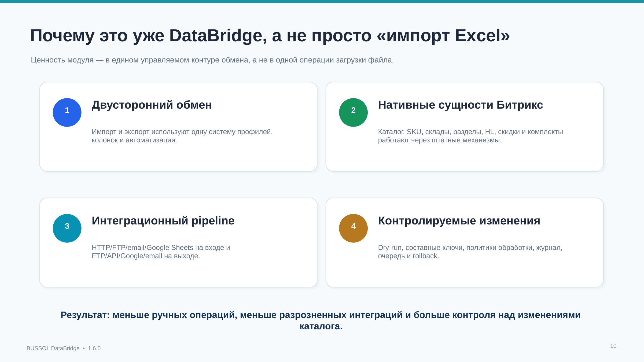Click the footer text «BUSSOL DataBridge • 1.6.0»

tap(64, 348)
